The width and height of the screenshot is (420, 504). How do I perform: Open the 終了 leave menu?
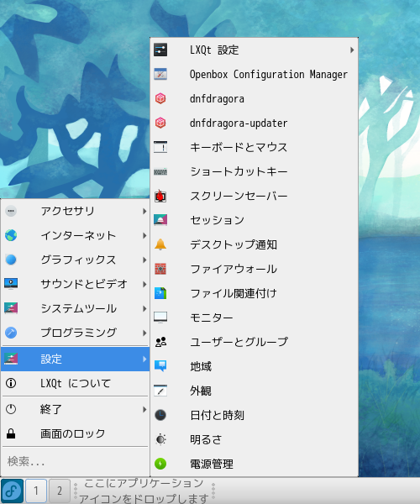pyautogui.click(x=76, y=409)
